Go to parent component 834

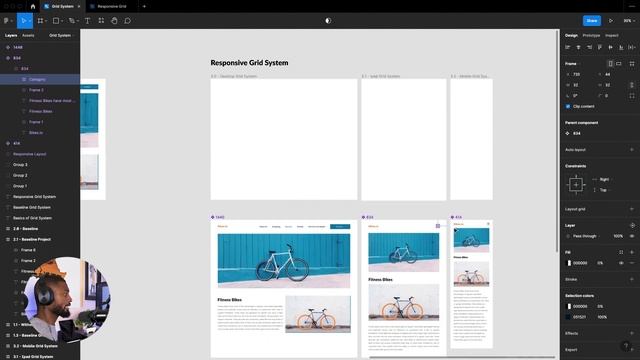[x=573, y=133]
